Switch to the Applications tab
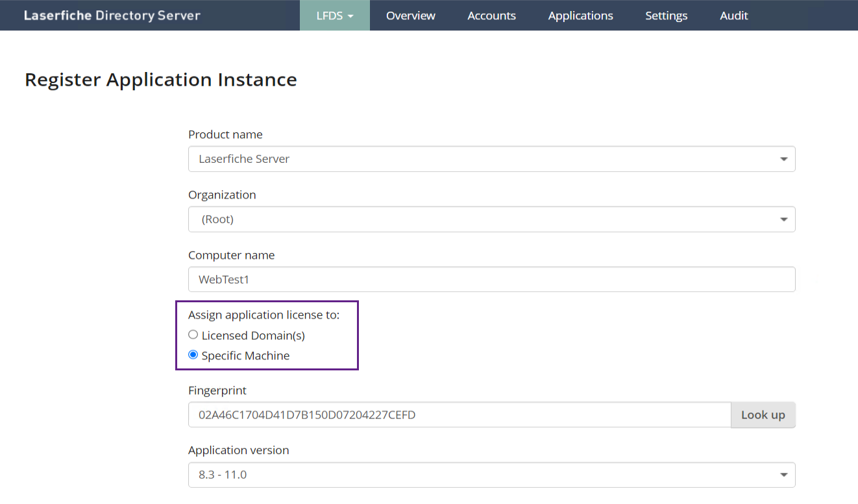The image size is (858, 504). click(581, 16)
